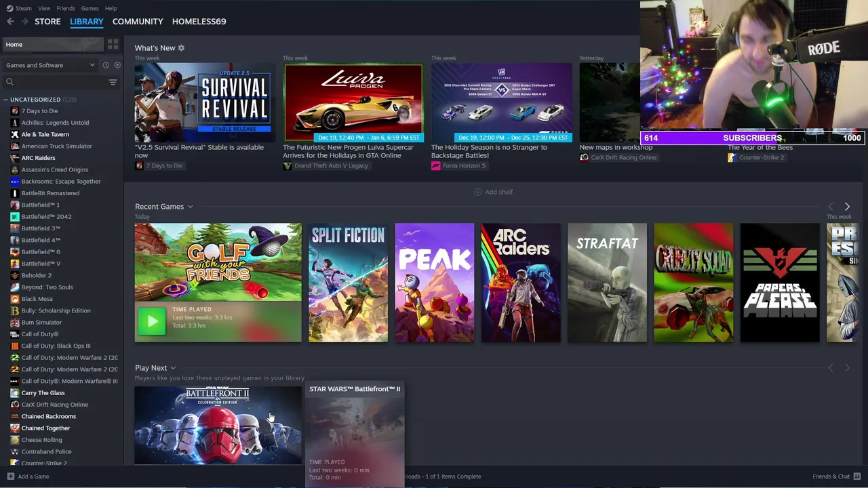Viewport: 868px width, 488px height.
Task: Click the Battlefield 2042 sidebar icon
Action: (14, 217)
